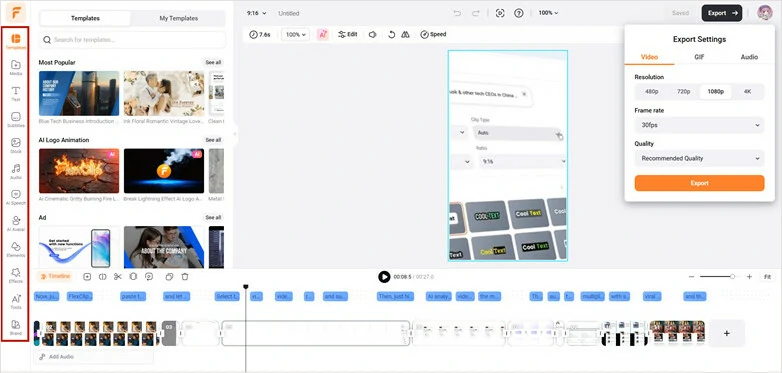Select the Video export tab
Screen dimensions: 782x373
click(649, 57)
